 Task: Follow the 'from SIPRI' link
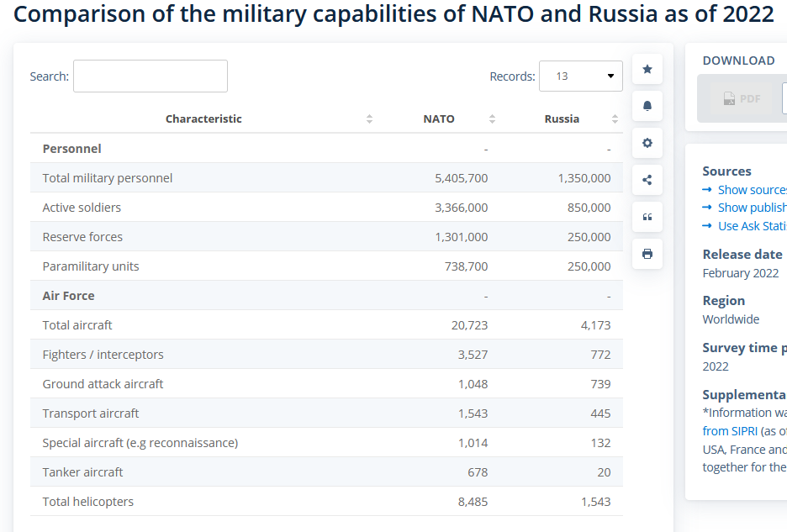tap(730, 431)
